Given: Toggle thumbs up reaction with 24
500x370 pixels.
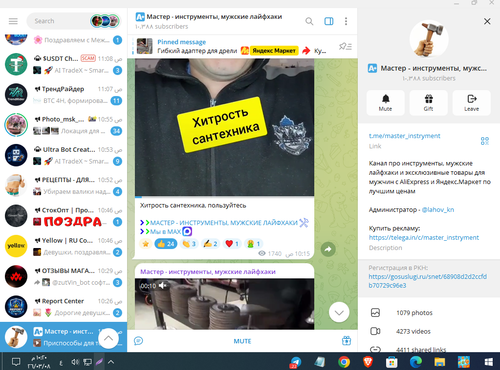Looking at the screenshot, I should pos(166,244).
